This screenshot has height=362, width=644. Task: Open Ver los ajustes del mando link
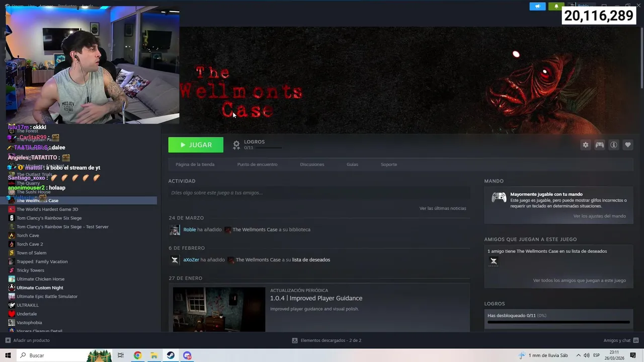(600, 216)
